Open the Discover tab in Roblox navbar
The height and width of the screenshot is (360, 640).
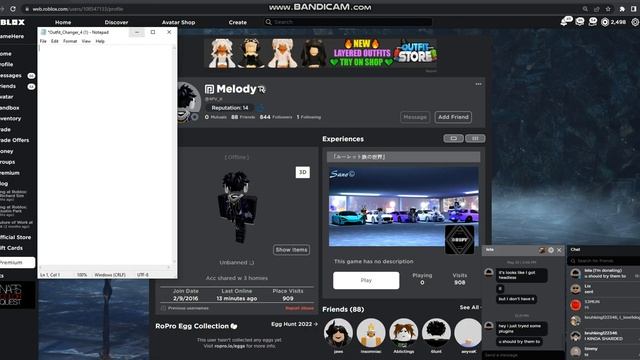click(116, 22)
